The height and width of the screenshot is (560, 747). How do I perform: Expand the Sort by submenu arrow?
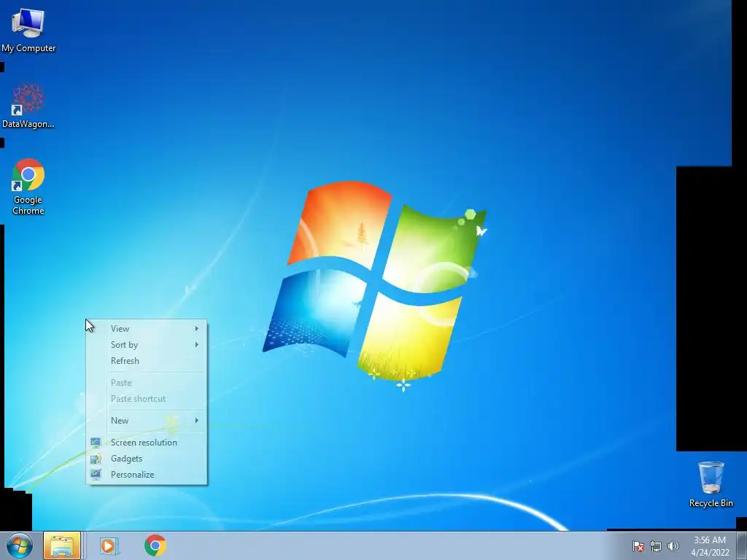coord(196,345)
